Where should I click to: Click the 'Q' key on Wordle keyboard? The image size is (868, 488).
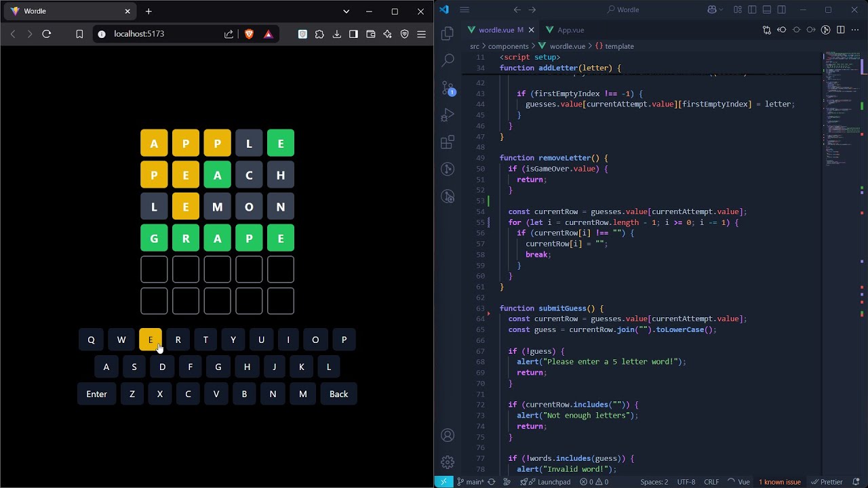91,340
